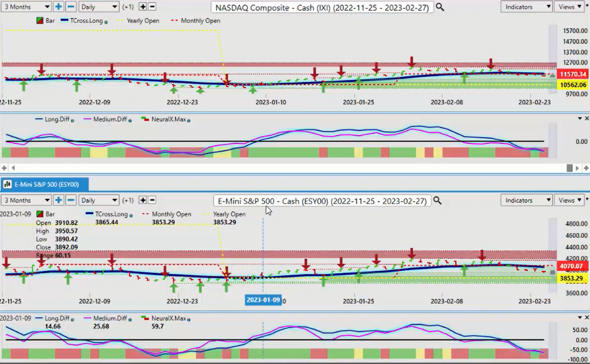Viewport: 590px width, 364px height.
Task: Click Bar legend icon in E-Mini chart
Action: pyautogui.click(x=40, y=214)
